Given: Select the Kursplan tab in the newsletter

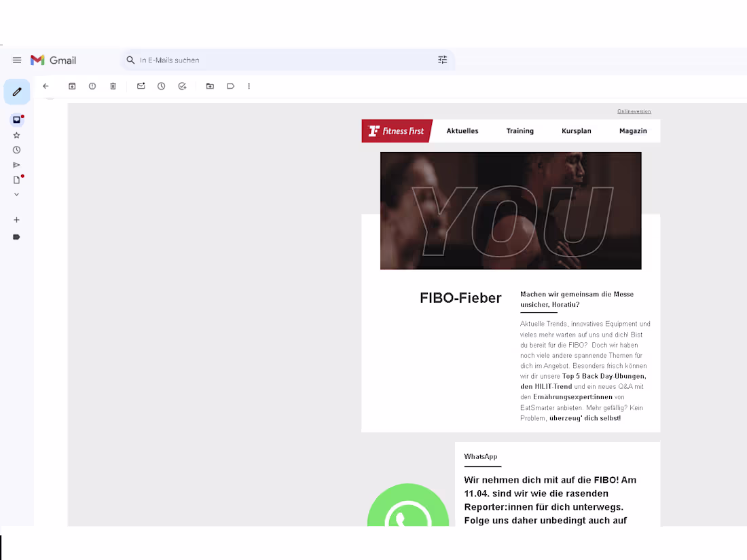Looking at the screenshot, I should [576, 131].
